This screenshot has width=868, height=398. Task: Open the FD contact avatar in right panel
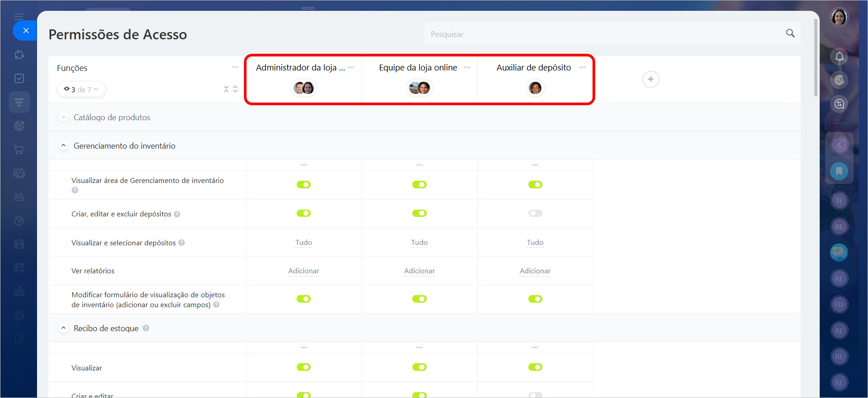pyautogui.click(x=839, y=304)
